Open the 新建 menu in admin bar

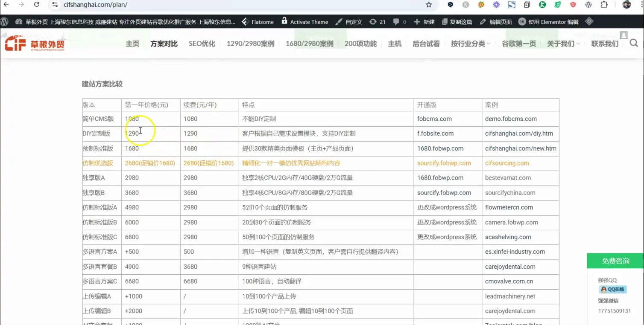coord(424,22)
